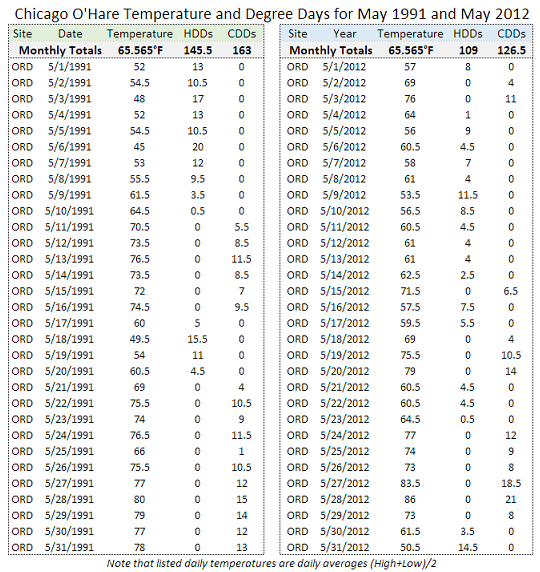Select the chart title text
540x572 pixels.
pos(271,14)
